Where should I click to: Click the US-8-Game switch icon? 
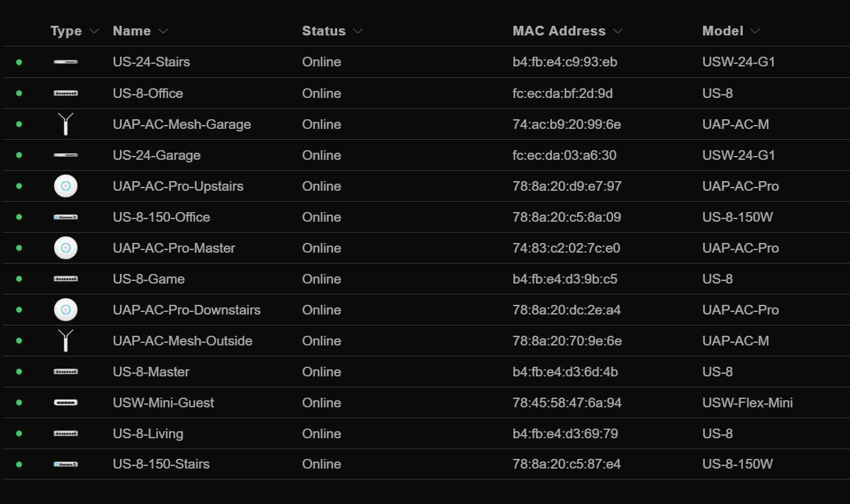pyautogui.click(x=65, y=279)
